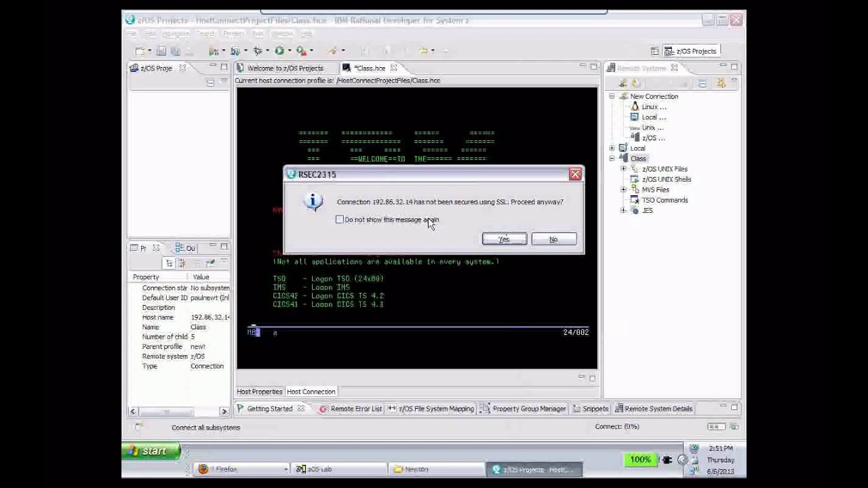
Task: Close the z/OS Projects view tab
Action: point(182,68)
